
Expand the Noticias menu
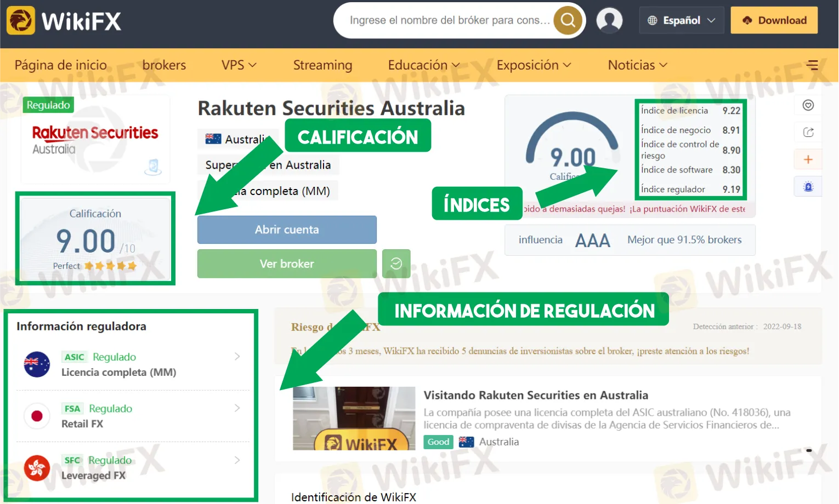tap(637, 65)
